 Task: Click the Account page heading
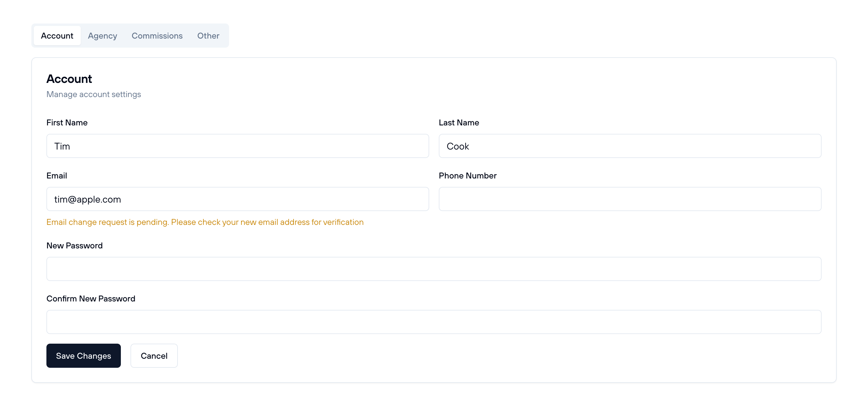tap(69, 79)
